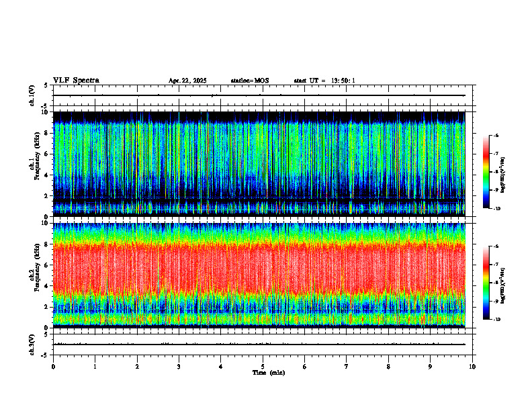Screen dimensions: 532x411
Task: Click time axis tick label "0"
Action: pos(53,367)
